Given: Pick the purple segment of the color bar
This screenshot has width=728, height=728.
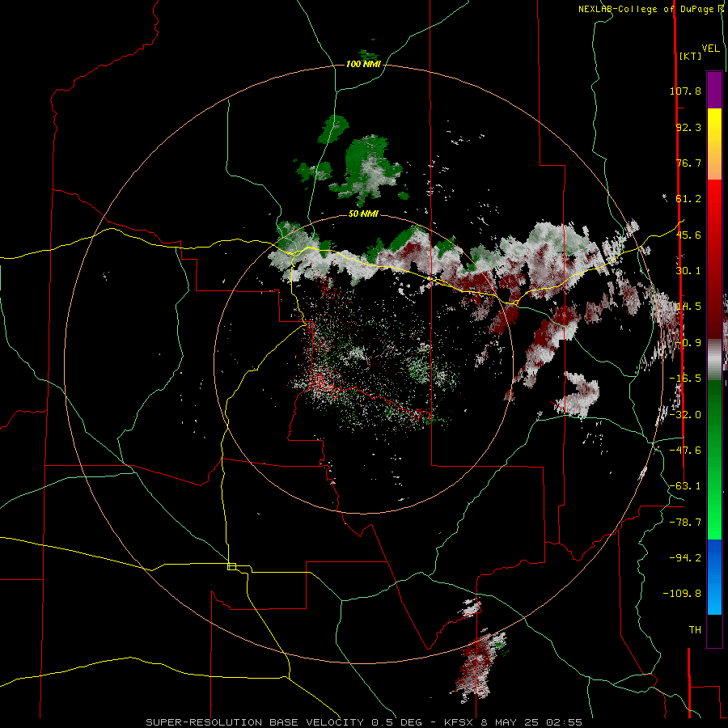Looking at the screenshot, I should (x=714, y=90).
